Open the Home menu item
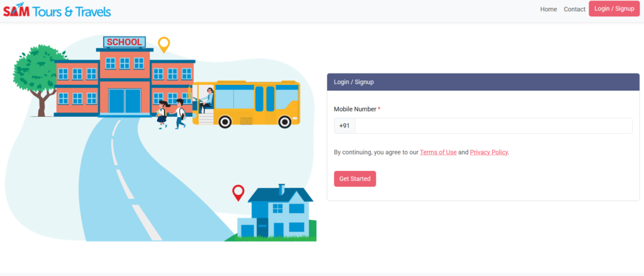The image size is (644, 276). [548, 9]
